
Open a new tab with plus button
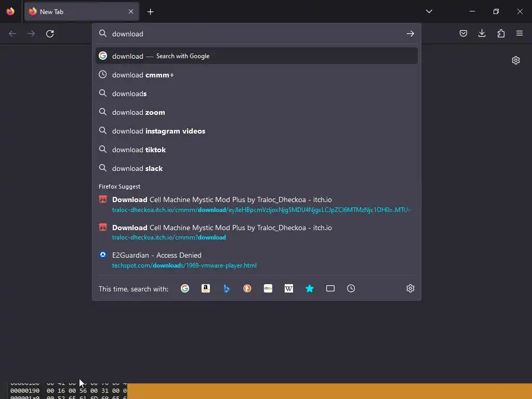(x=150, y=12)
